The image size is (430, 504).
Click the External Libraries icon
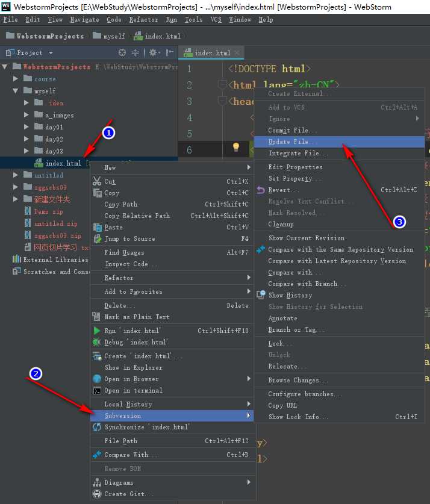pyautogui.click(x=16, y=259)
